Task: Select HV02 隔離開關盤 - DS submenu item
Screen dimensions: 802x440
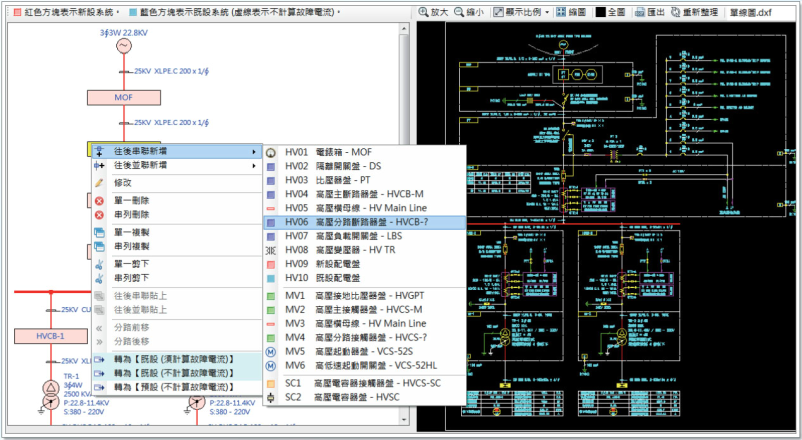Action: coord(365,166)
